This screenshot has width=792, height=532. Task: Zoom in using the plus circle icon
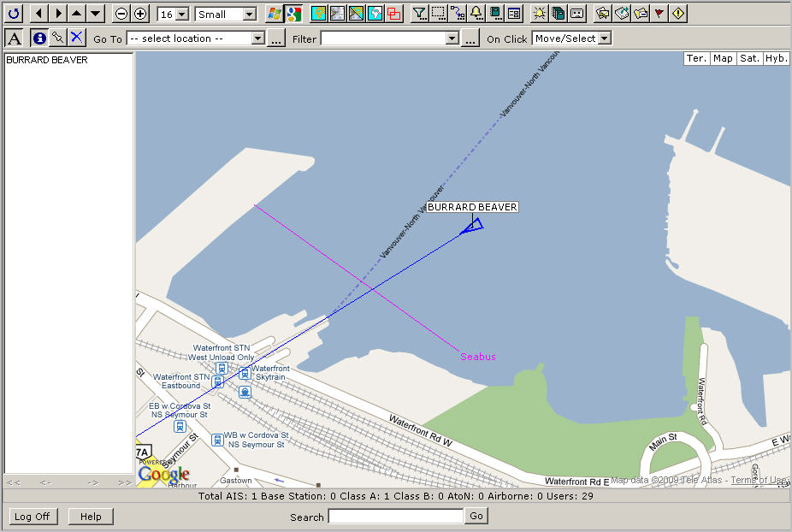point(140,14)
